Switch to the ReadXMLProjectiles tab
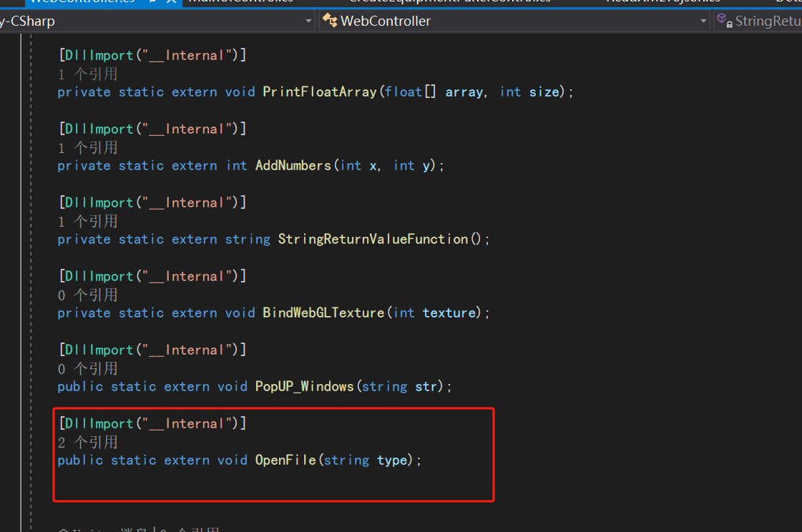802x532 pixels. pos(662,1)
